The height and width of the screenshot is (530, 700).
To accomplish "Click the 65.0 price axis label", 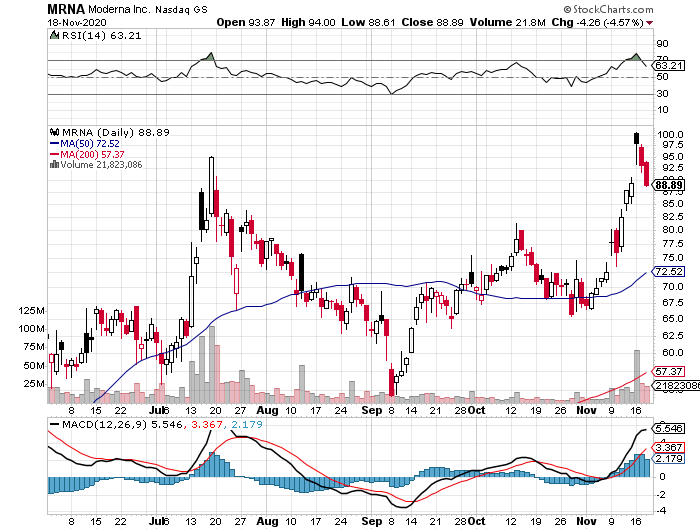I will click(672, 319).
